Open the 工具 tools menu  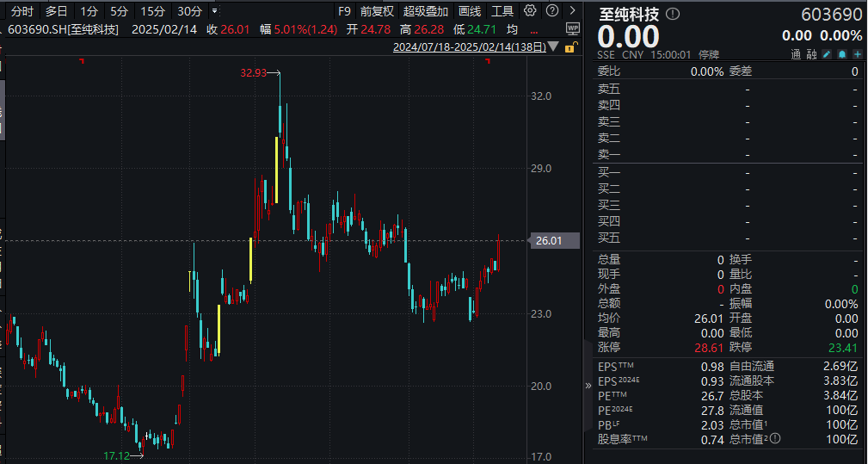coord(502,11)
